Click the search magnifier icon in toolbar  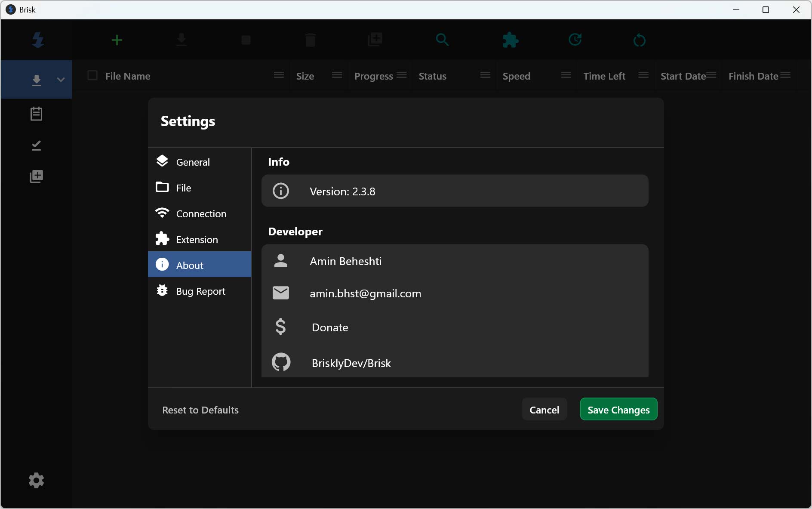tap(442, 40)
